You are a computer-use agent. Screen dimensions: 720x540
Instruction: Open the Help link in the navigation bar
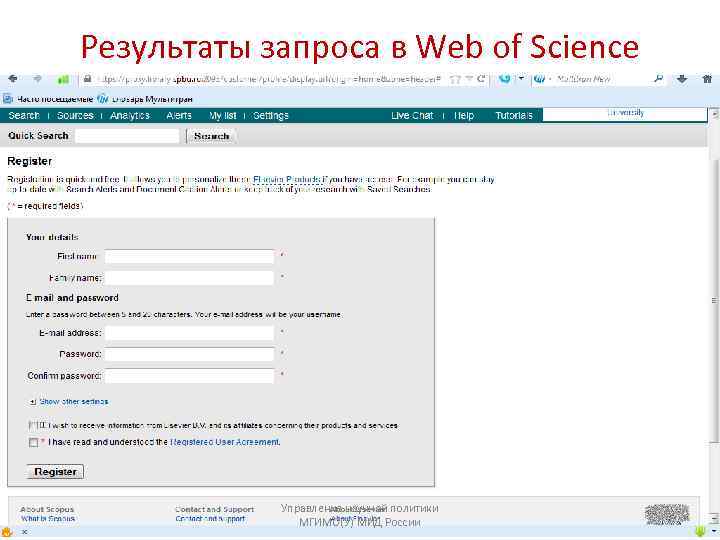point(463,116)
